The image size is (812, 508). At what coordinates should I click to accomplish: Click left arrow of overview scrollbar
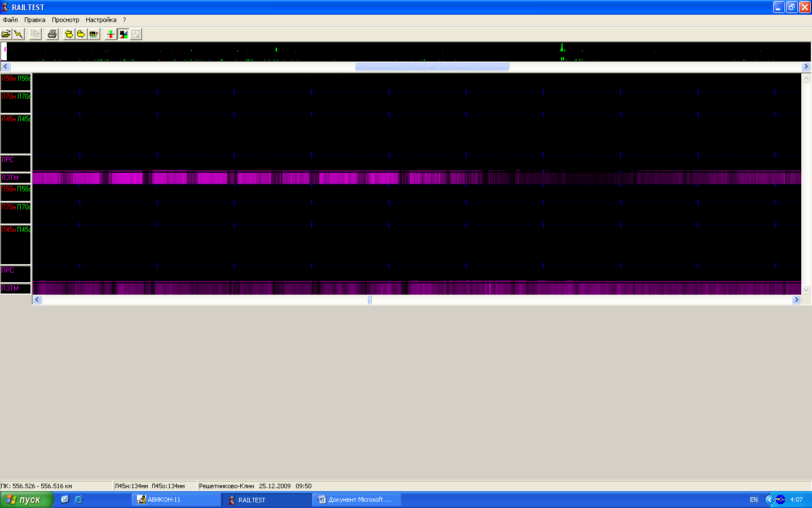(5, 67)
